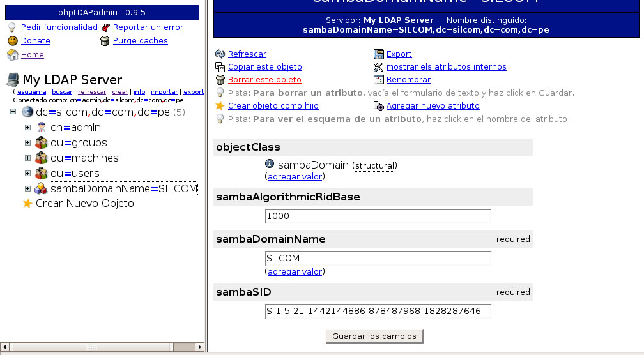Expand the ou=users tree node

(x=27, y=174)
